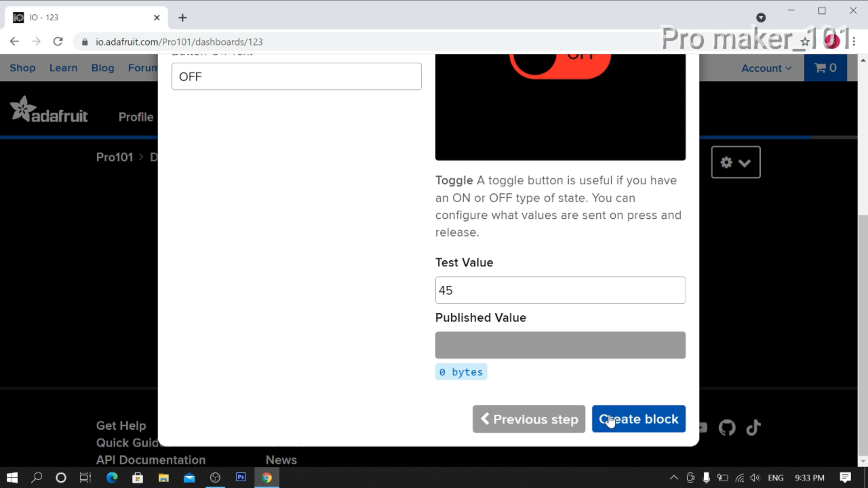Go back with Previous step
Screen dimensions: 868x488
(528, 419)
